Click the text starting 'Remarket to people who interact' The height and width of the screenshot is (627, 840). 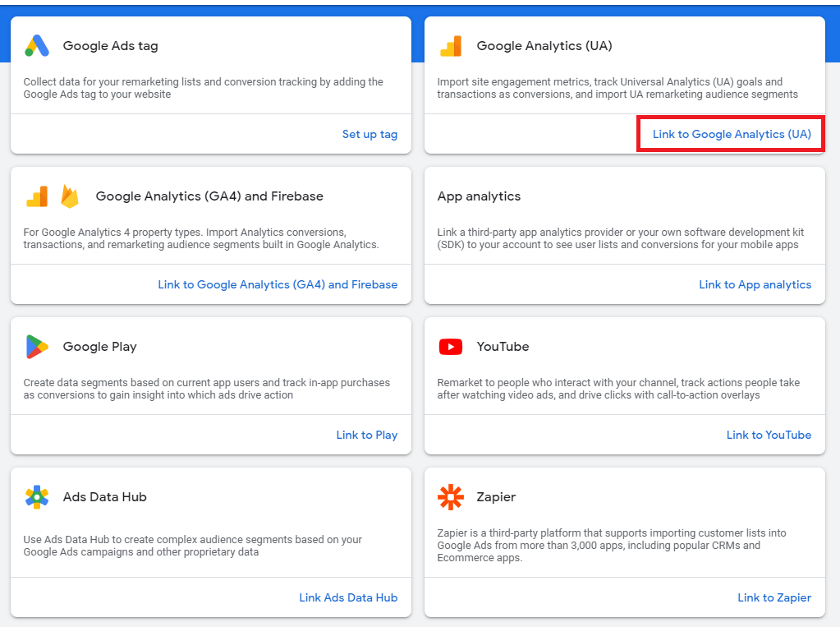(618, 389)
